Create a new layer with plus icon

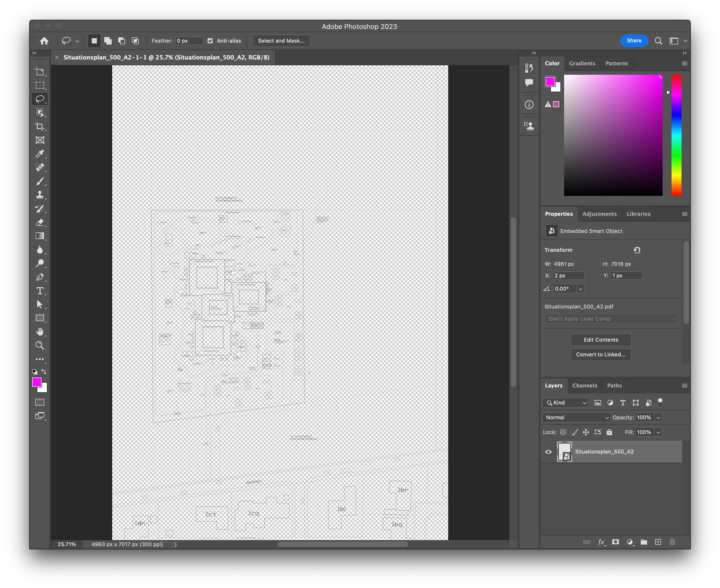(x=658, y=542)
